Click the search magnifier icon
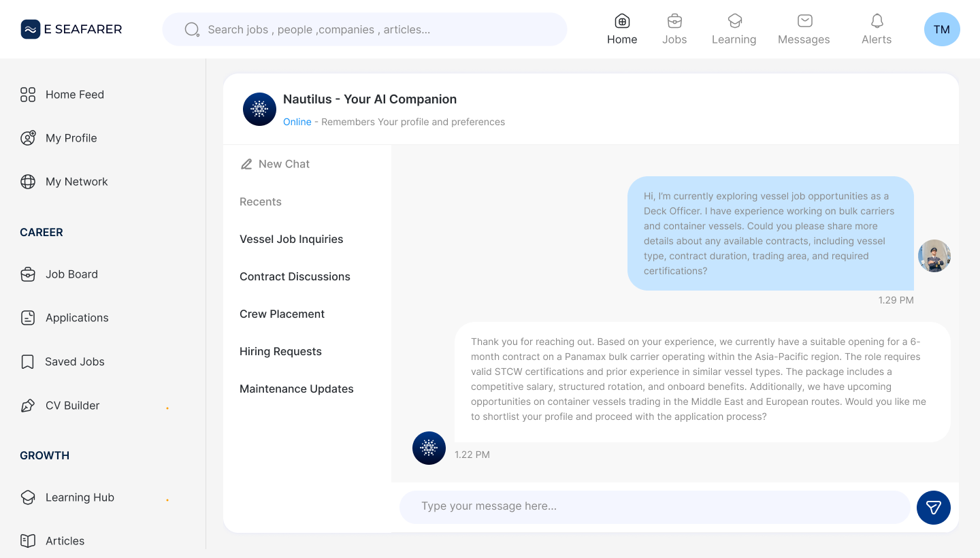This screenshot has width=980, height=558. 193,29
